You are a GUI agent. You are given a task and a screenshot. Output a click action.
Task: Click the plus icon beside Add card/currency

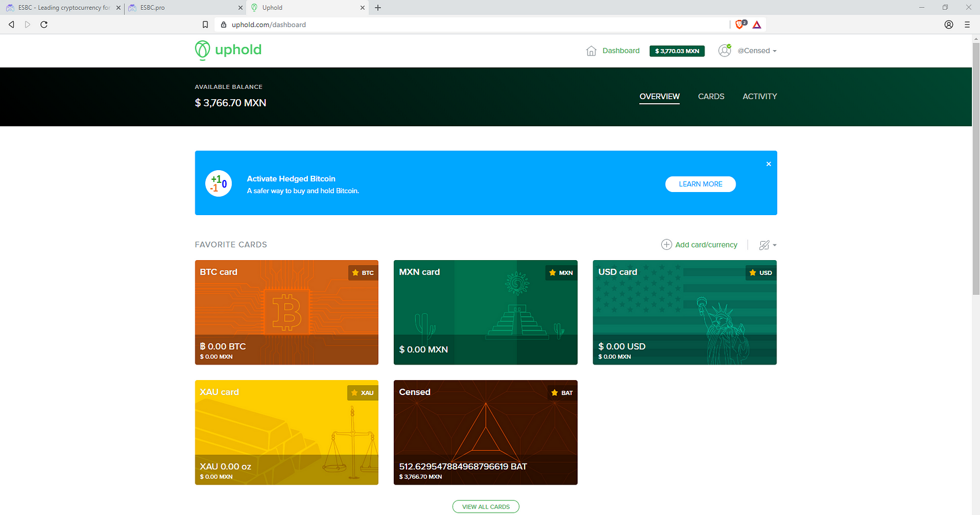click(666, 245)
